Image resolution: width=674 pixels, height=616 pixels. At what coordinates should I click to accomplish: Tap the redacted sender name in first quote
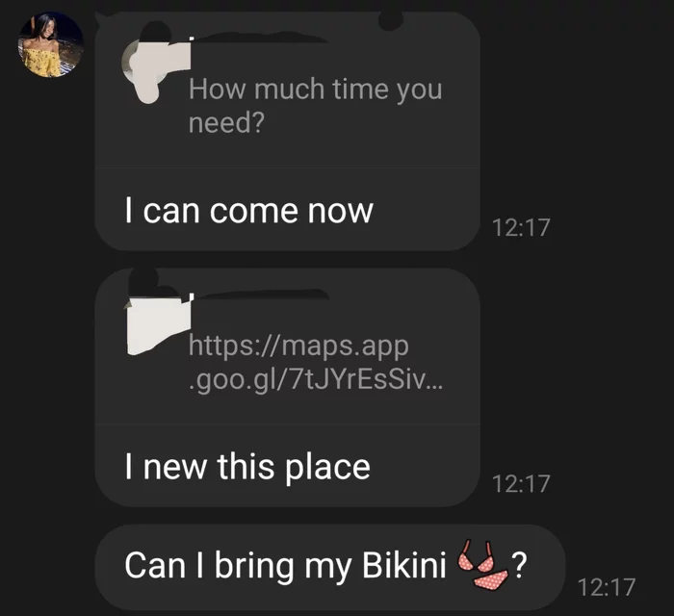[x=259, y=38]
